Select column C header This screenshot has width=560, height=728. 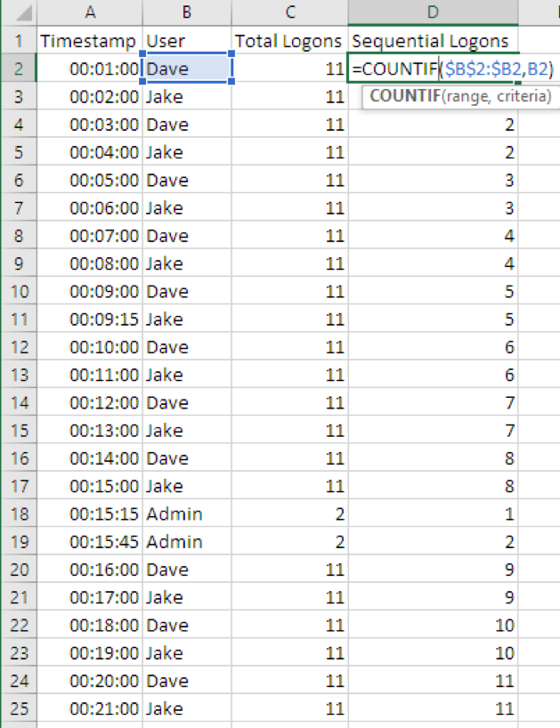pyautogui.click(x=289, y=12)
